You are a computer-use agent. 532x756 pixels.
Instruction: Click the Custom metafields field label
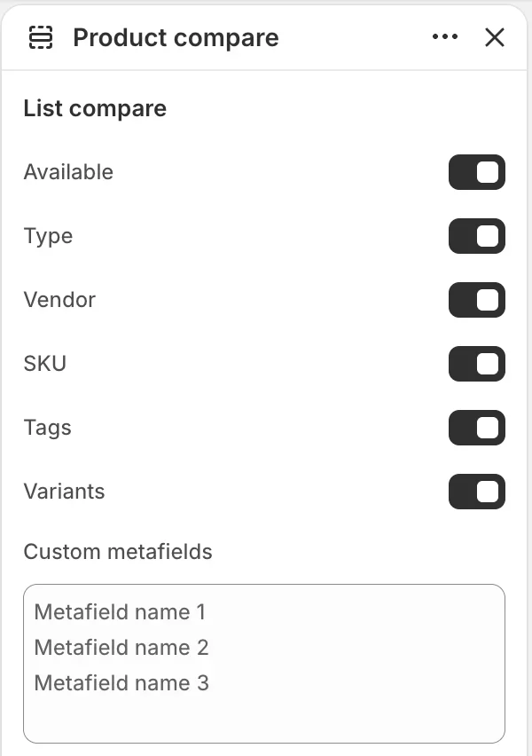click(x=118, y=552)
